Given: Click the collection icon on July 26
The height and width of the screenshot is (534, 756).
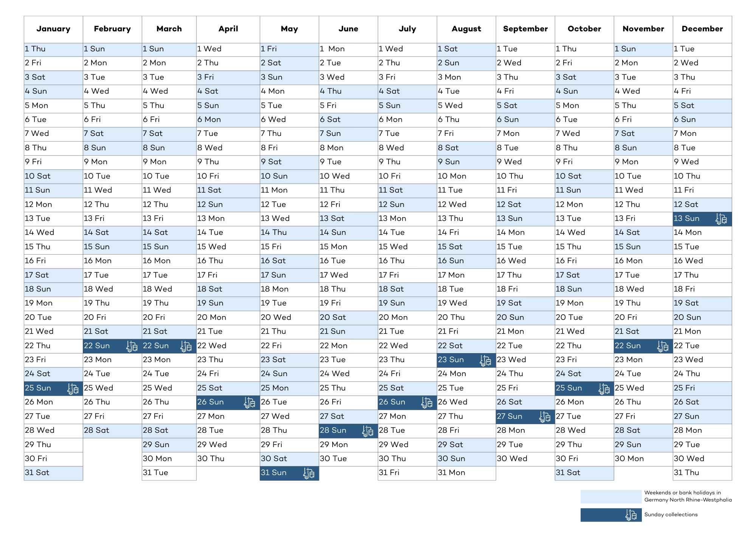Looking at the screenshot, I should coord(427,403).
